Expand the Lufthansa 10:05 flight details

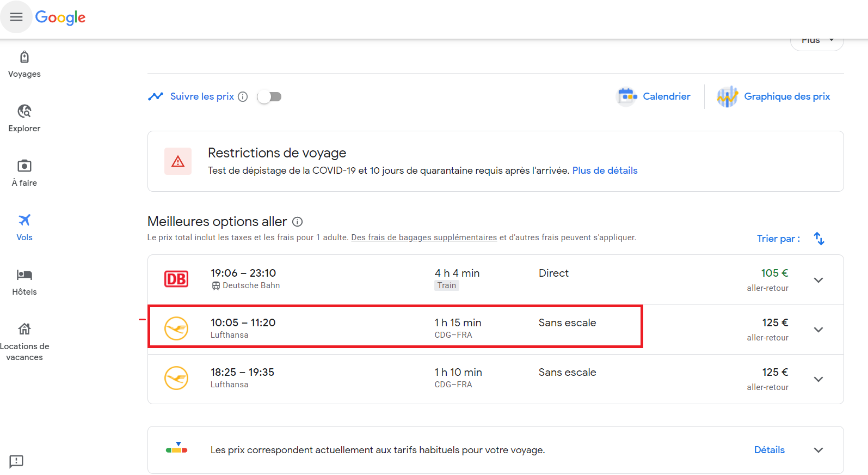pyautogui.click(x=818, y=330)
